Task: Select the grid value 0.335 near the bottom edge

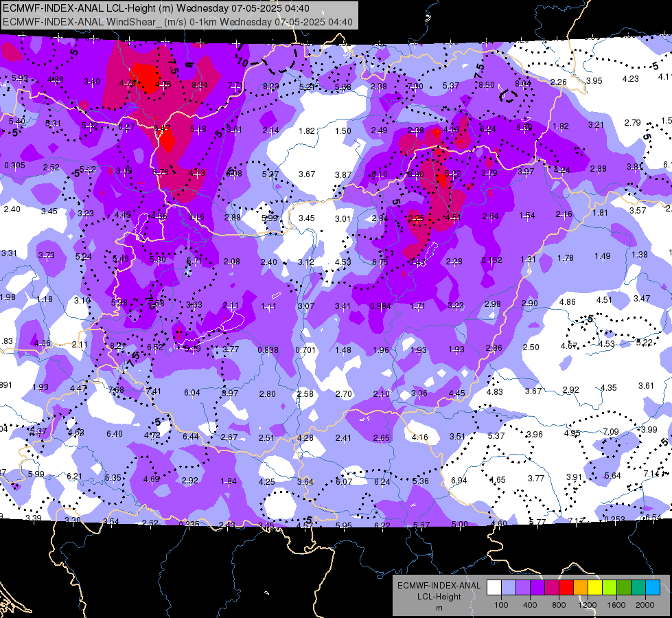Action: pos(189,524)
